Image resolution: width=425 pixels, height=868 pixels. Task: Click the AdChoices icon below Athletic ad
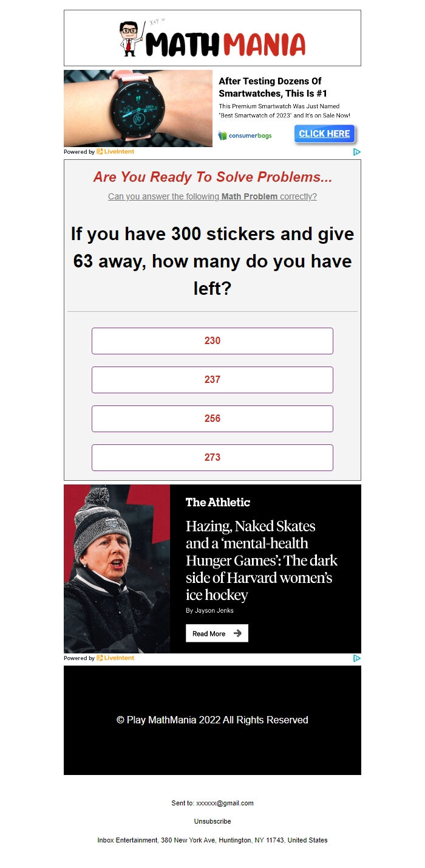point(357,658)
